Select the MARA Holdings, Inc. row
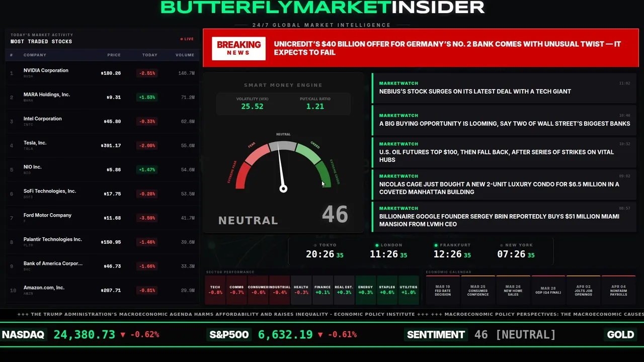 (102, 97)
